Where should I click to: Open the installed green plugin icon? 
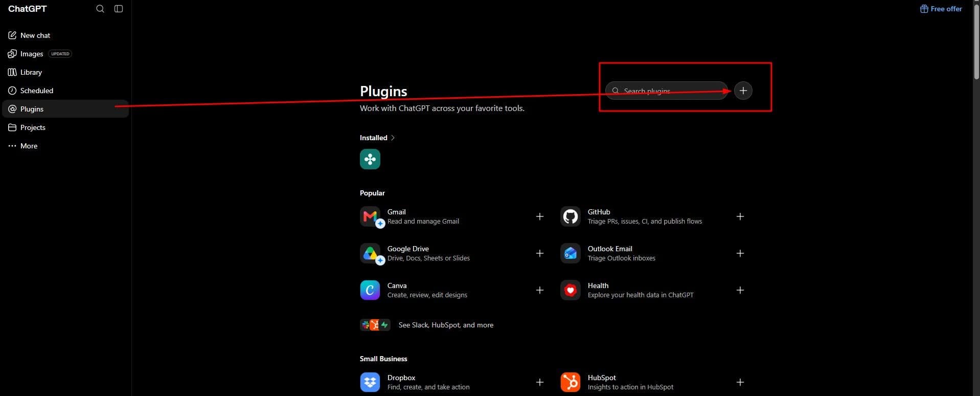tap(370, 159)
